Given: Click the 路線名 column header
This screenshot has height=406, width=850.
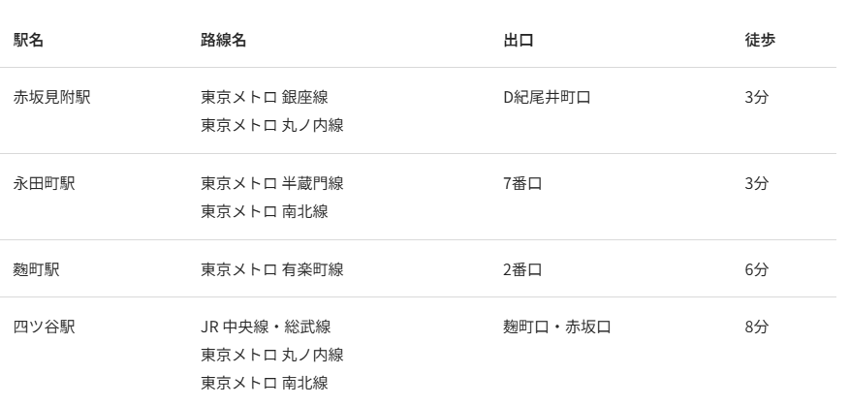Looking at the screenshot, I should [224, 40].
